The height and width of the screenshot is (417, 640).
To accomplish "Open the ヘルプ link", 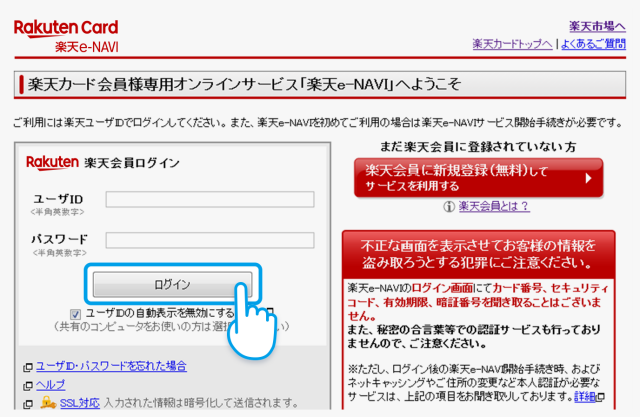I will click(x=50, y=385).
